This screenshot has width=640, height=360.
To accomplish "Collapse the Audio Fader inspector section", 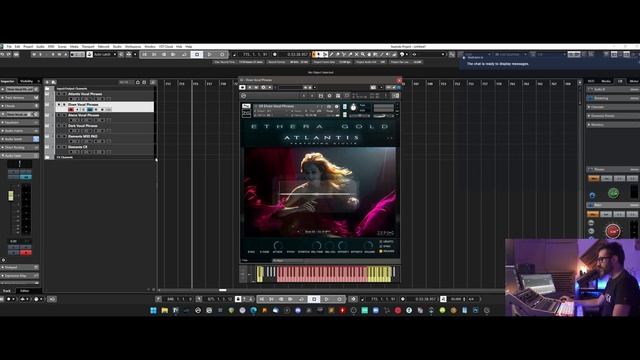I will (19, 156).
